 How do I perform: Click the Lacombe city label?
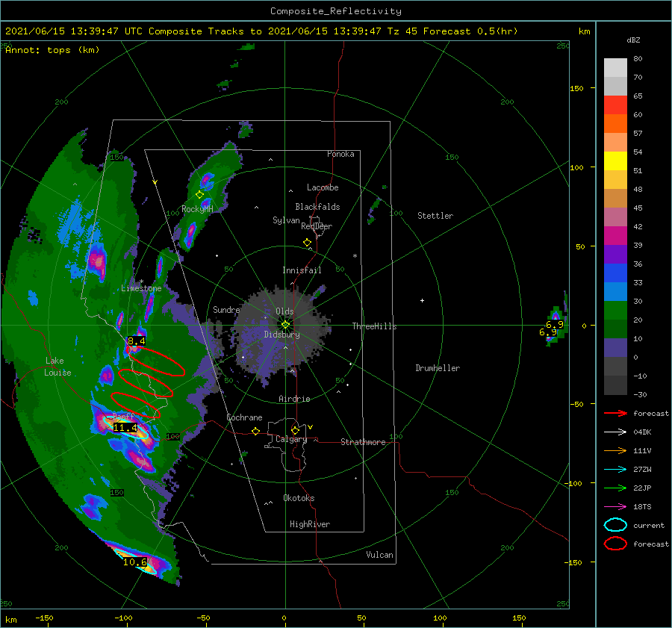point(323,187)
